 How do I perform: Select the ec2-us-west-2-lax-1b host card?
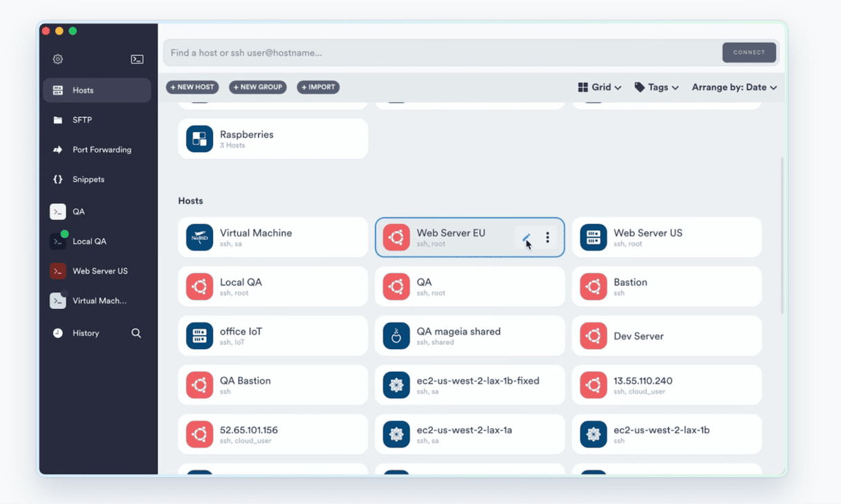coord(667,434)
